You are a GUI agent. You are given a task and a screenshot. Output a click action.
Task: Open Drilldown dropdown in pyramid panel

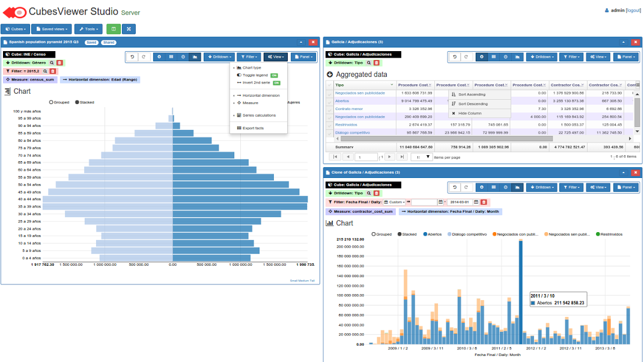(219, 57)
